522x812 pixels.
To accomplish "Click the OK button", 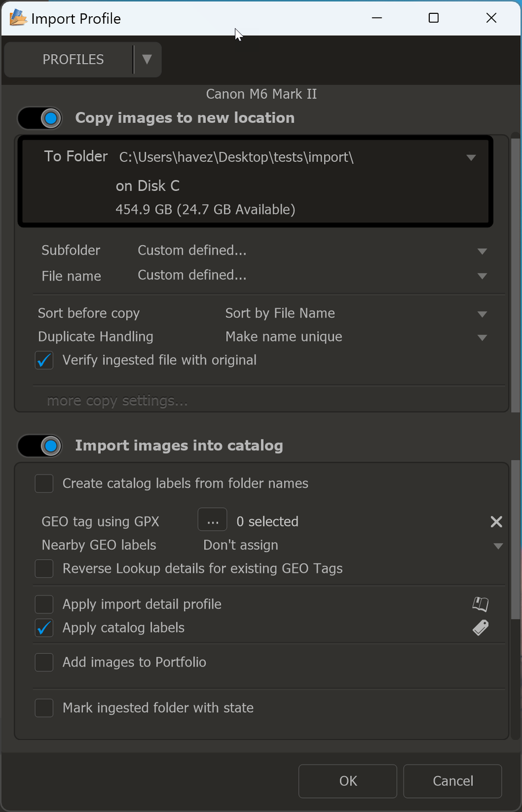I will (348, 781).
